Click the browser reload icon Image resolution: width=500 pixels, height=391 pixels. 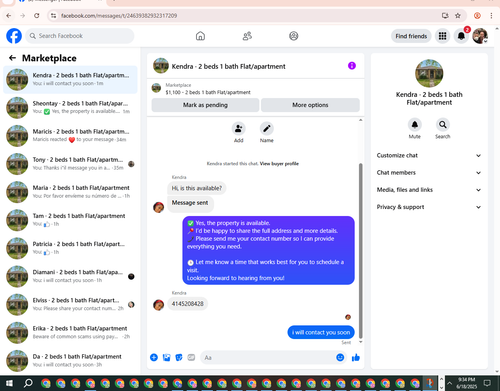click(x=37, y=16)
